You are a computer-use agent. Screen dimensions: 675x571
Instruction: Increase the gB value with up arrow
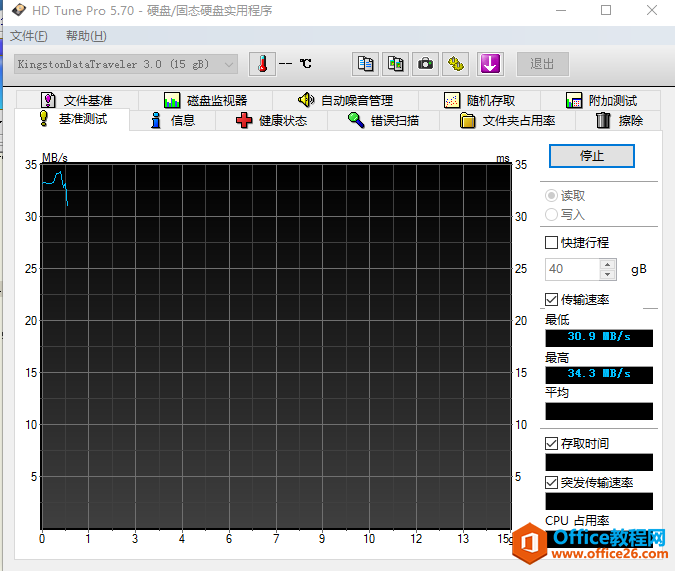pyautogui.click(x=607, y=264)
